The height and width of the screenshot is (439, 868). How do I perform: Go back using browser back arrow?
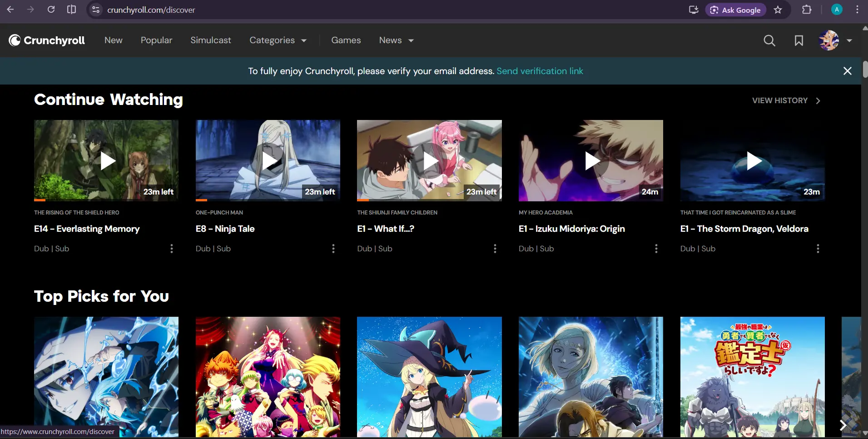(10, 10)
